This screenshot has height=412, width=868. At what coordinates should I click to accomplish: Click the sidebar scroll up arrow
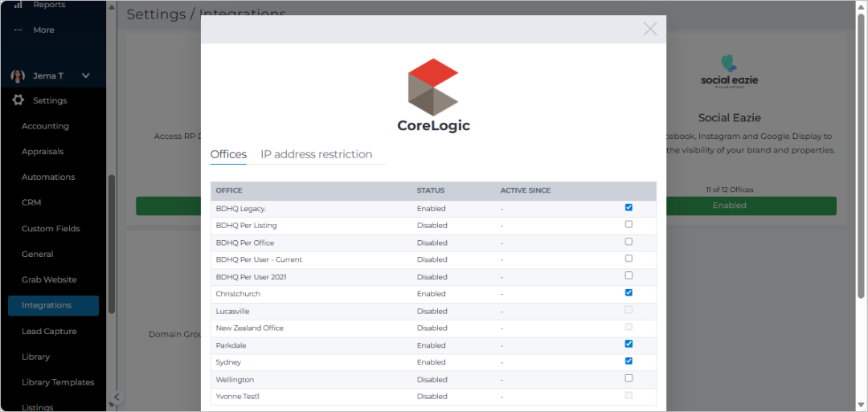tap(111, 8)
